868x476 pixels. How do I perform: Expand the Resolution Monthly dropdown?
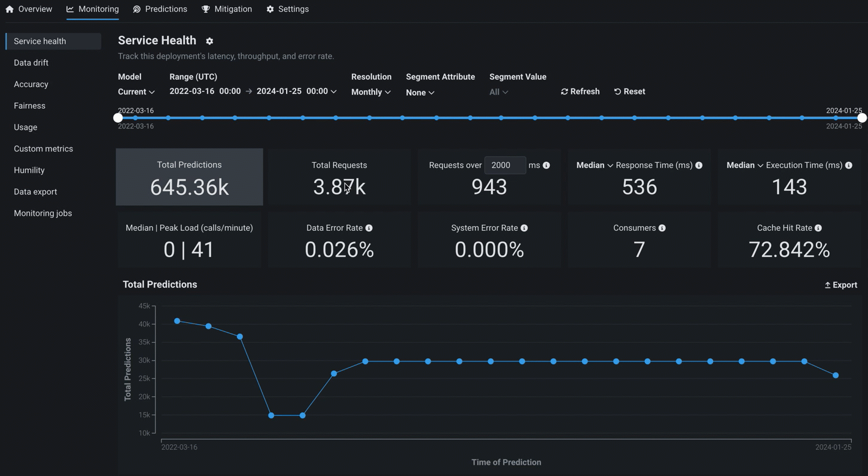point(371,92)
